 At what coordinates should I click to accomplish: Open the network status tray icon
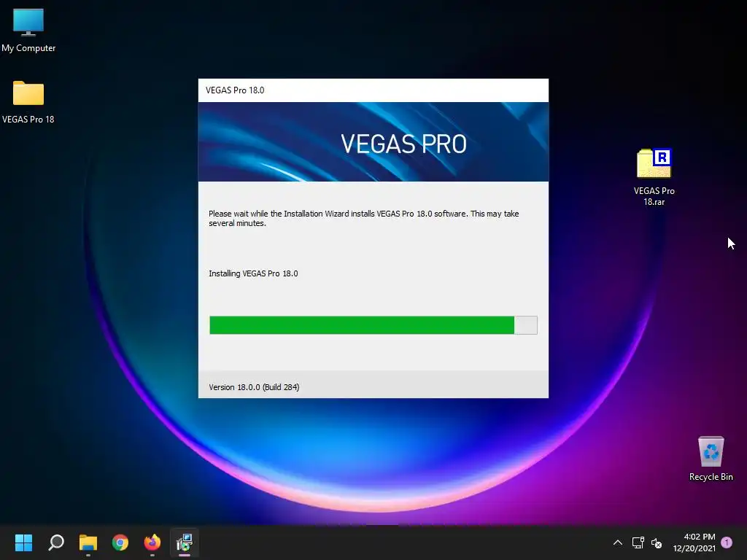click(x=638, y=542)
